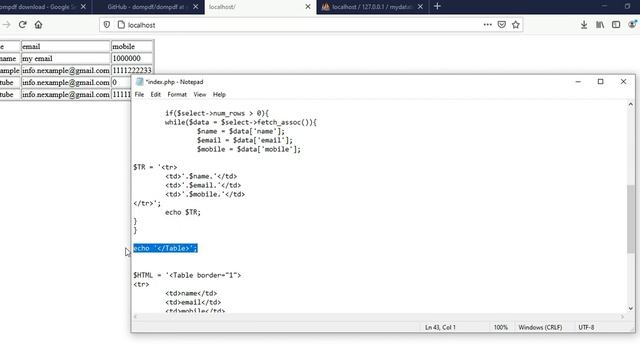The width and height of the screenshot is (640, 360).
Task: Click the 1000000 mobile table cell
Action: (x=132, y=58)
